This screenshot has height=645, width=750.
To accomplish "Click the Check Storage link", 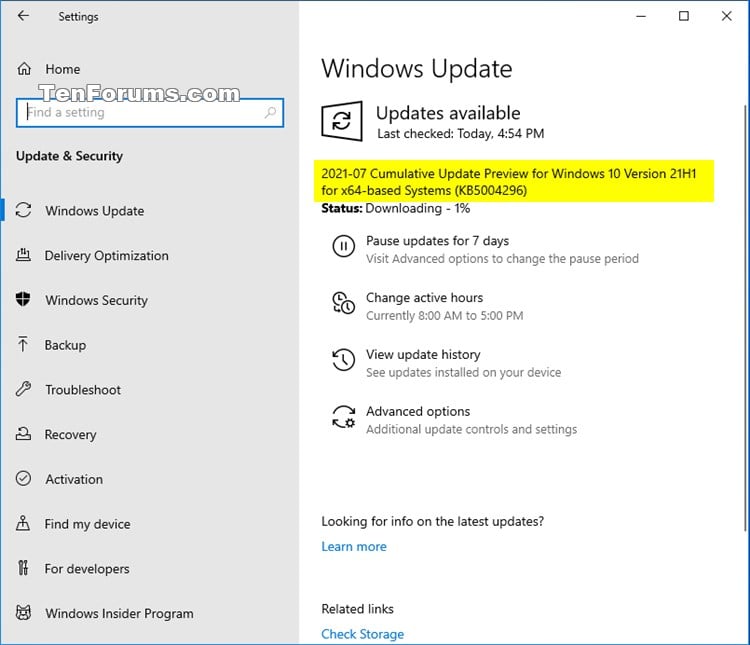I will 362,634.
